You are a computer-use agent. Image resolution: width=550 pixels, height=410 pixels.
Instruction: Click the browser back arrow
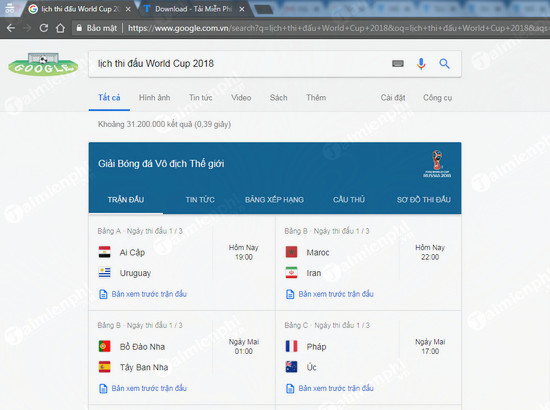pyautogui.click(x=11, y=28)
